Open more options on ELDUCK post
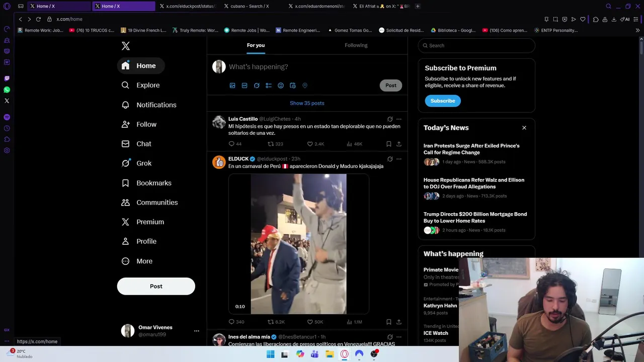Screen dimensions: 644x362 (399, 159)
